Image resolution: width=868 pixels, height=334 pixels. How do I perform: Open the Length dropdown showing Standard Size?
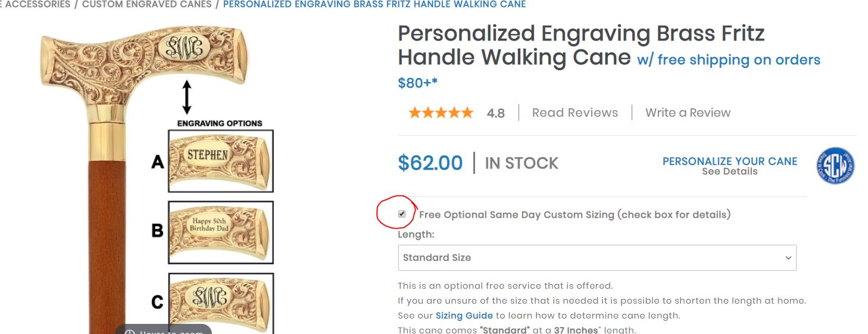pyautogui.click(x=597, y=258)
